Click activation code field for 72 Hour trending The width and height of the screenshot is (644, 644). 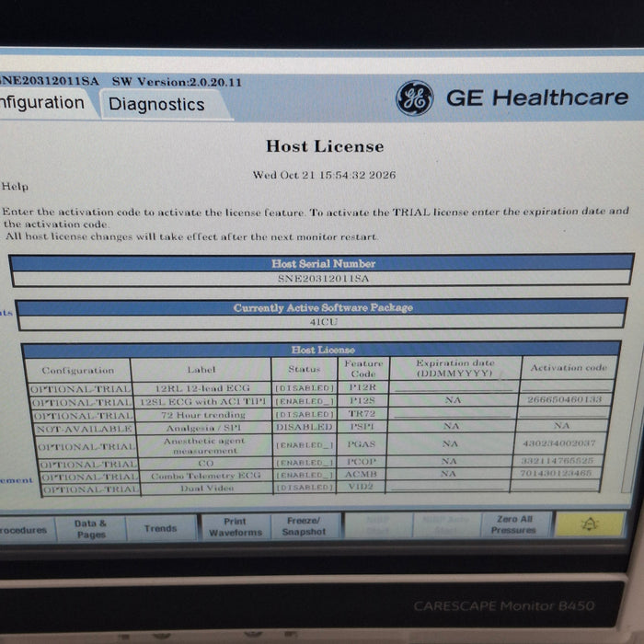click(x=563, y=412)
